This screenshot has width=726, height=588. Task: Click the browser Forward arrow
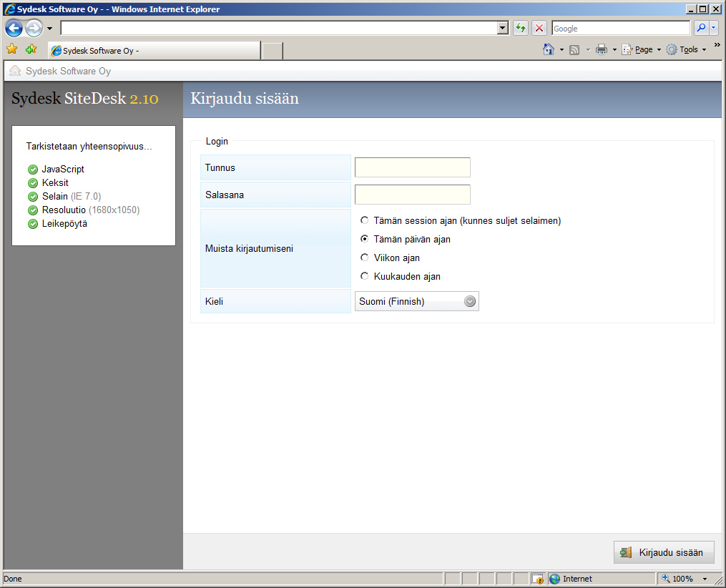pyautogui.click(x=34, y=28)
